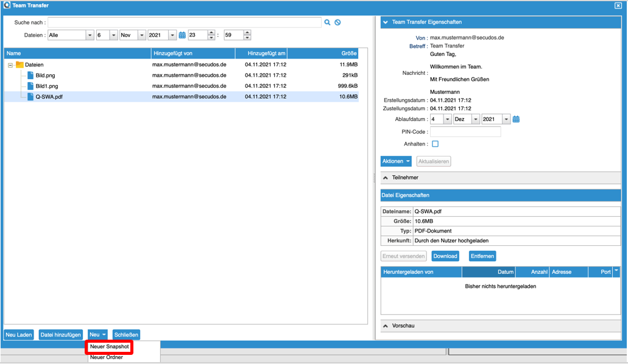Image resolution: width=628 pixels, height=364 pixels.
Task: Click the Dateien folder icon
Action: pos(19,65)
